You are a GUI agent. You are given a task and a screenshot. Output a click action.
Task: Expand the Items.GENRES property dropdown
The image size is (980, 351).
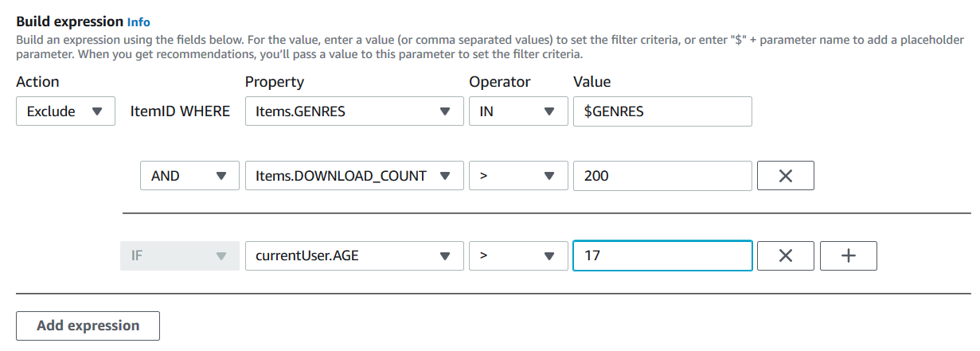click(x=353, y=111)
